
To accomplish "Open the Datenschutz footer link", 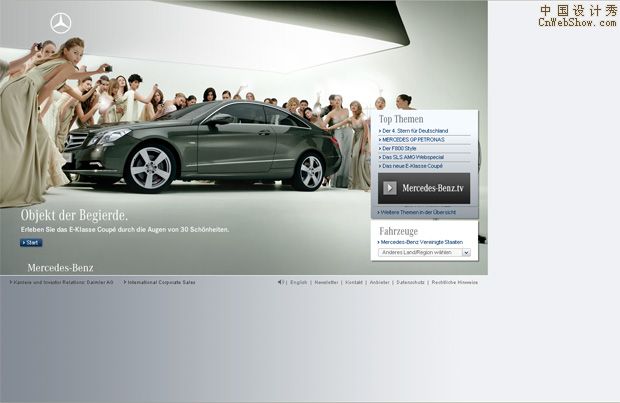I will (410, 282).
